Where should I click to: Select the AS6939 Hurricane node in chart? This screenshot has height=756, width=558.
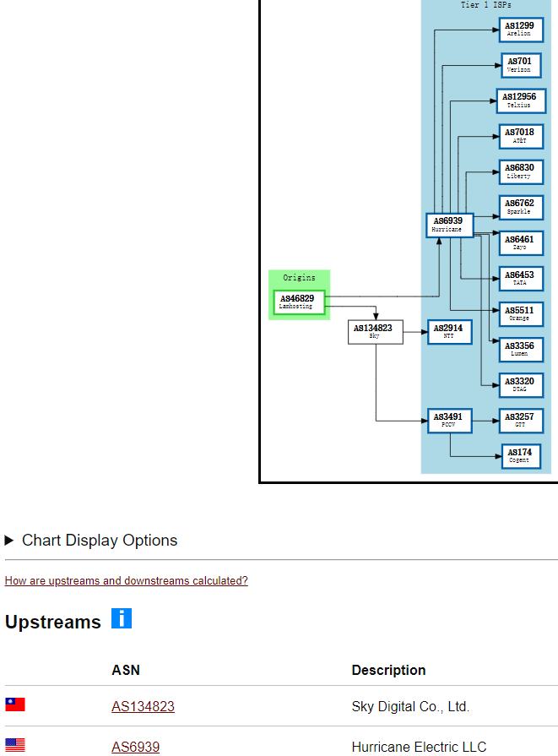tap(450, 226)
